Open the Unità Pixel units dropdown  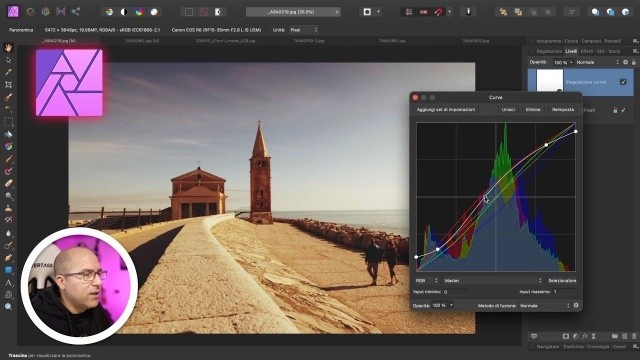pos(303,30)
